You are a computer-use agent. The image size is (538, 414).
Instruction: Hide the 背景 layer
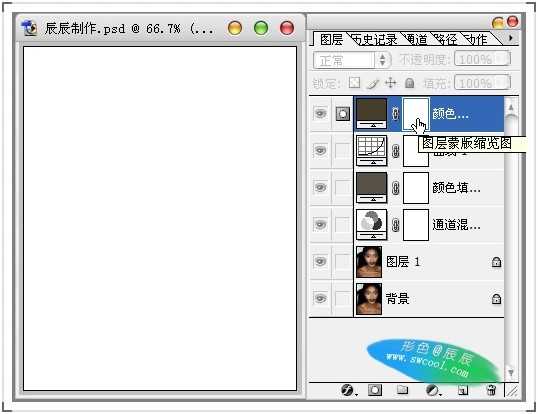point(320,298)
